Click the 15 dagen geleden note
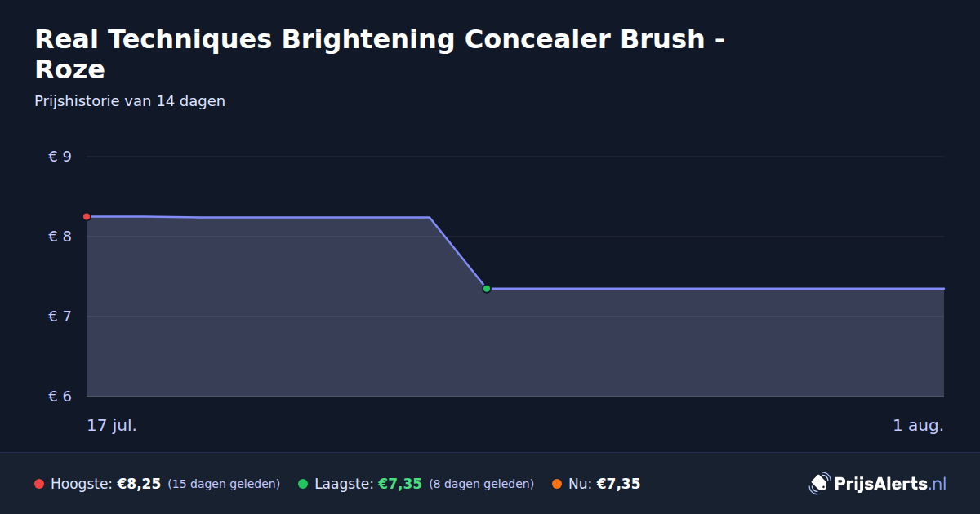The width and height of the screenshot is (980, 514). pyautogui.click(x=224, y=484)
